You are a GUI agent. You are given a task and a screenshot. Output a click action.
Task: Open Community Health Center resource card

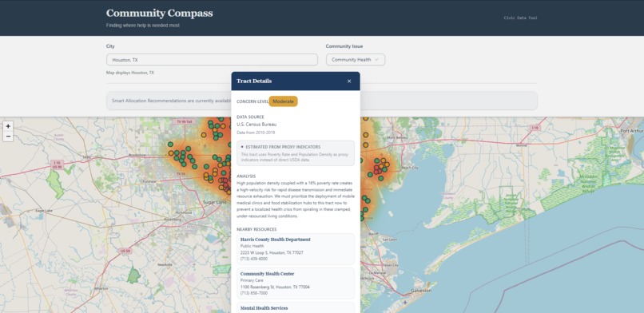tap(296, 283)
